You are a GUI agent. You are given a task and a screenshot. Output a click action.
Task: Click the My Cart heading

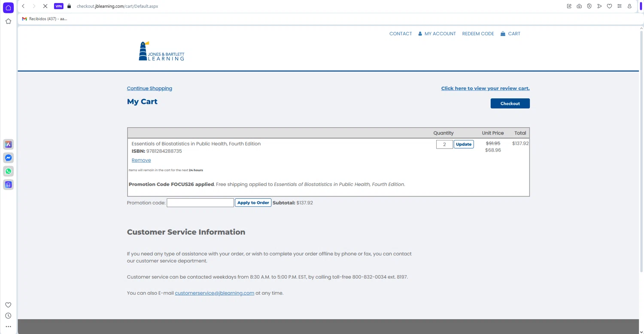(142, 102)
